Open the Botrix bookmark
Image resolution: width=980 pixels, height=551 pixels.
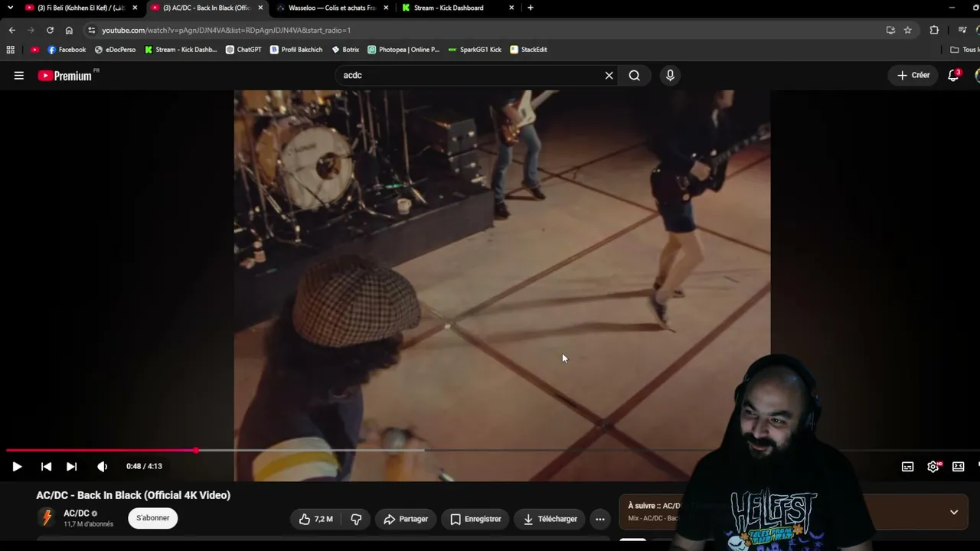tap(345, 50)
